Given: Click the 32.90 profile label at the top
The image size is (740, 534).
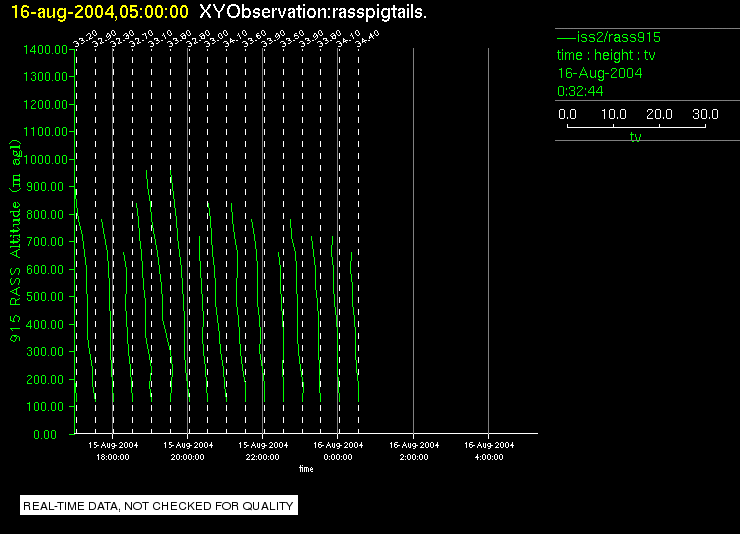Looking at the screenshot, I should click(x=104, y=39).
